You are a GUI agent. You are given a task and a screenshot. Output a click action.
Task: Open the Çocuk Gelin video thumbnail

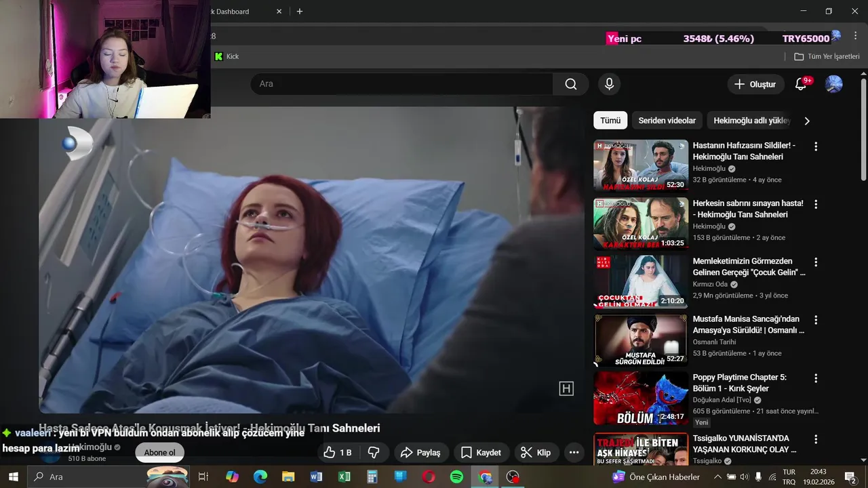tap(641, 282)
